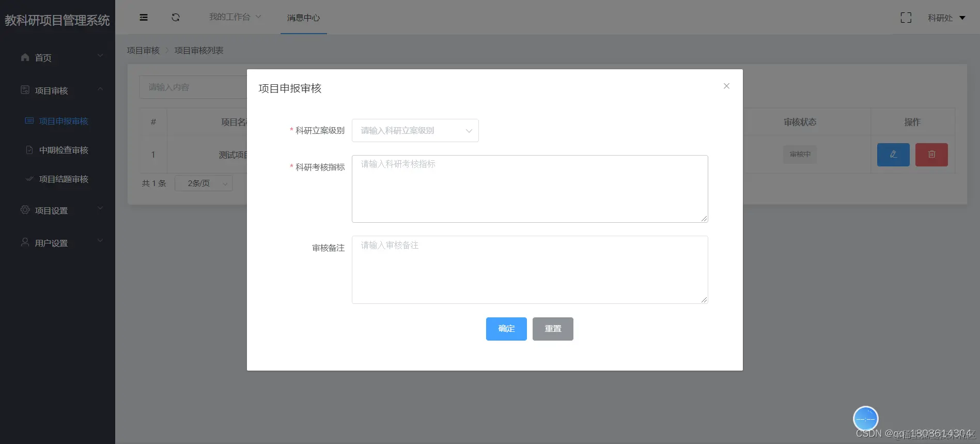Viewport: 980px width, 444px height.
Task: Click the icon beside 项目申报审核 in sidebar
Action: click(x=29, y=121)
